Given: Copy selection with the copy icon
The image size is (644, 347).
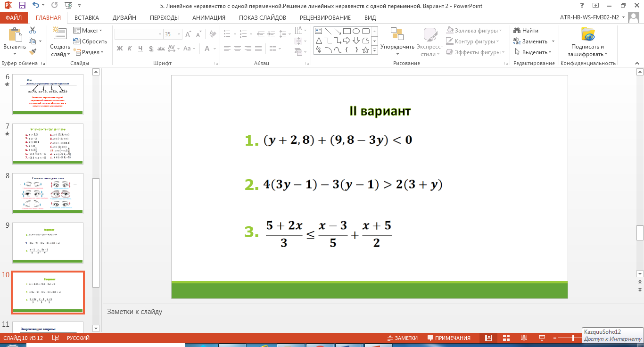Looking at the screenshot, I should 33,41.
